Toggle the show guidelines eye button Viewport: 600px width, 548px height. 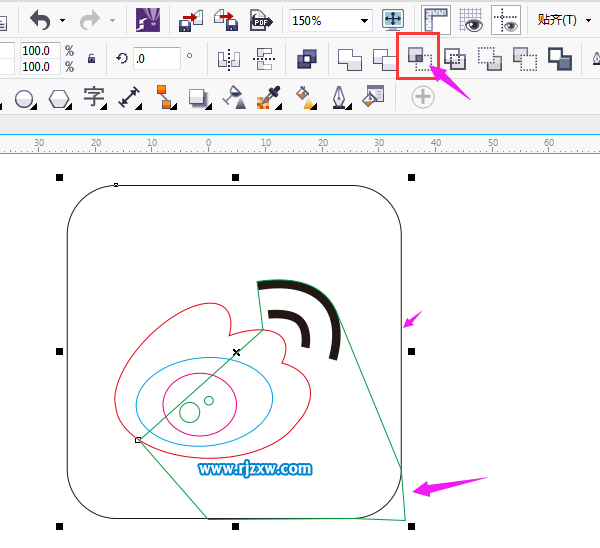click(x=506, y=20)
